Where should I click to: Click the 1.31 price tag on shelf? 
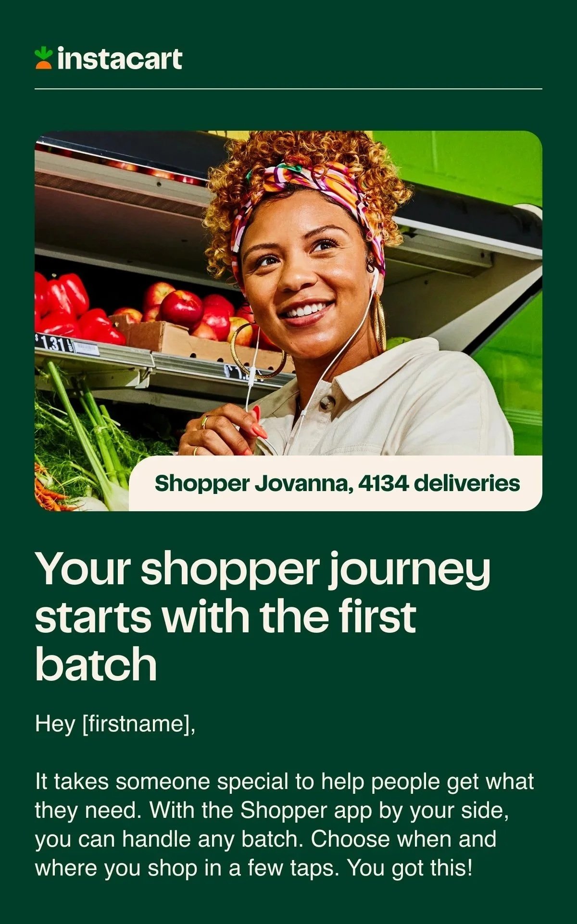[x=53, y=344]
